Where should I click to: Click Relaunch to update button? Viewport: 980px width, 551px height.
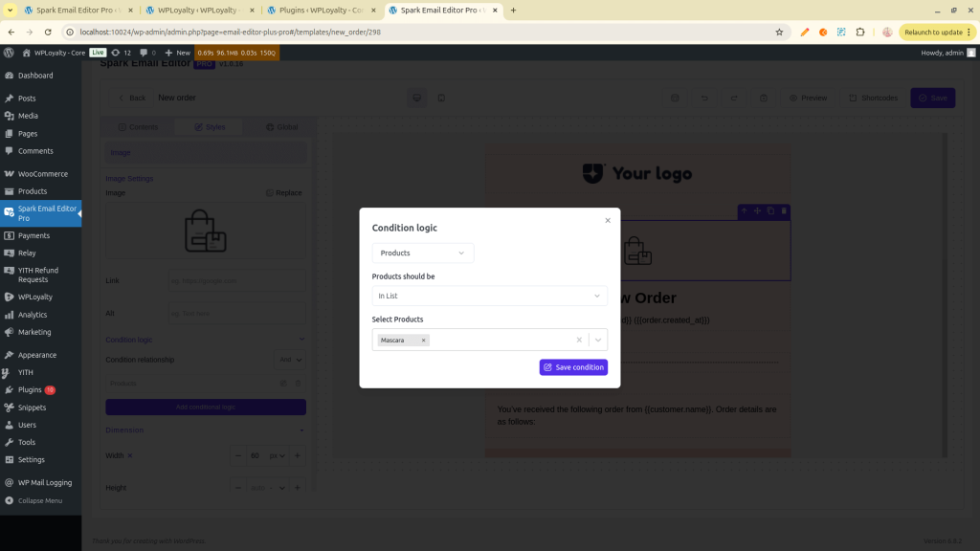coord(937,32)
